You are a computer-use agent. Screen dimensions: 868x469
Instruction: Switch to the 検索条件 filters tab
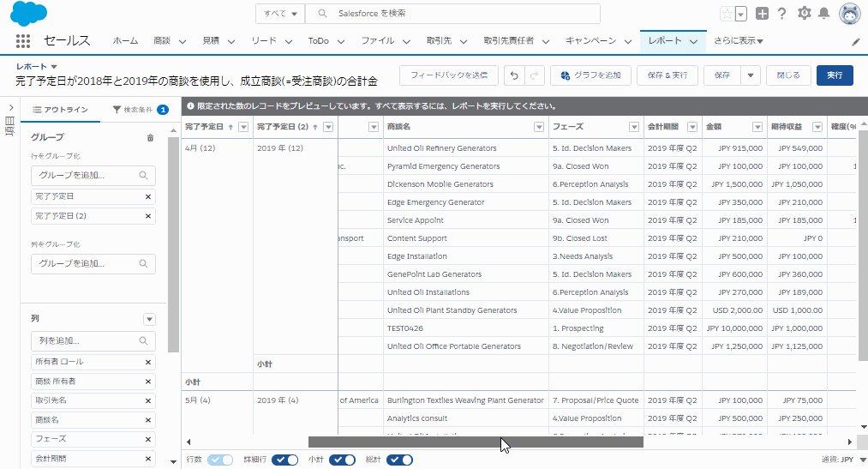click(x=140, y=110)
